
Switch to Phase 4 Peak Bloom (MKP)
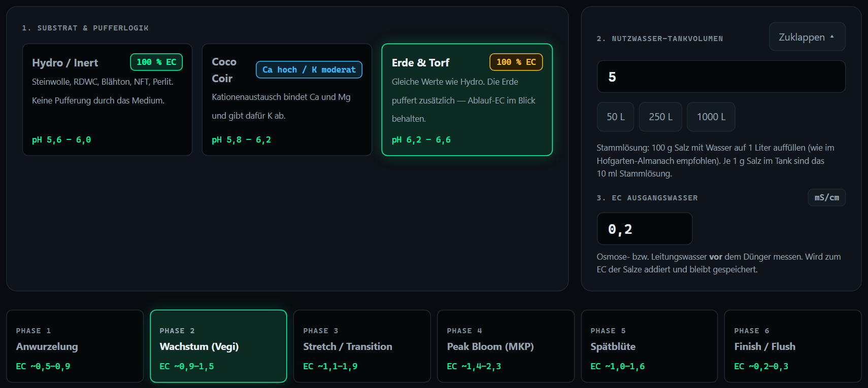tap(506, 346)
